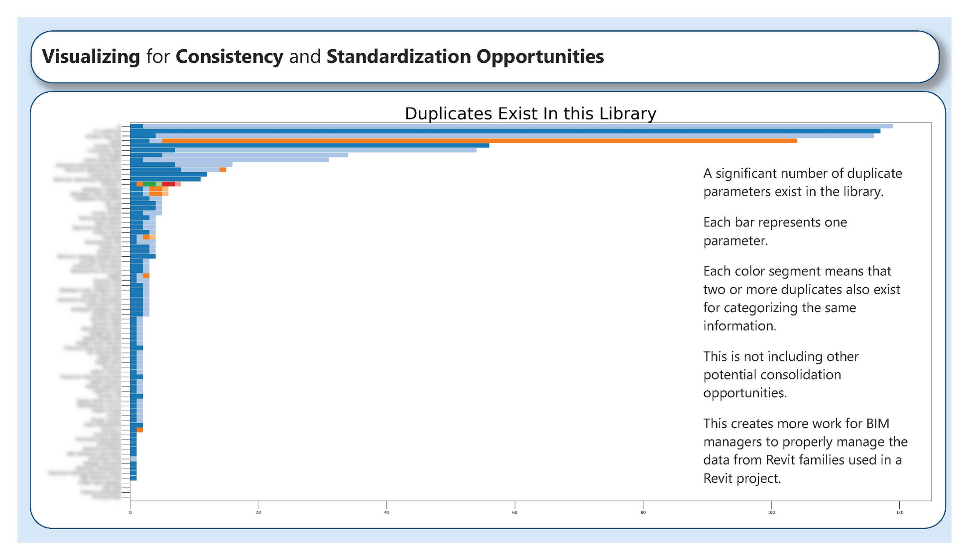
Task: Click the x-axis tick label 60
Action: (x=515, y=512)
